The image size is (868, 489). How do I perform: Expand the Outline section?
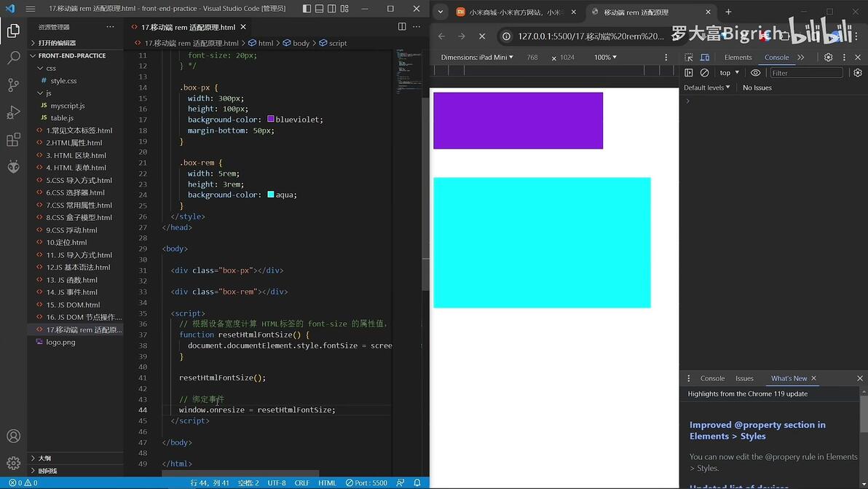coord(75,458)
